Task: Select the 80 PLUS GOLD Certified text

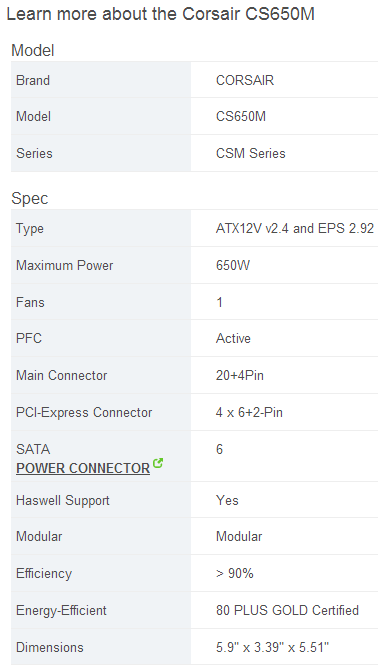Action: coord(287,610)
